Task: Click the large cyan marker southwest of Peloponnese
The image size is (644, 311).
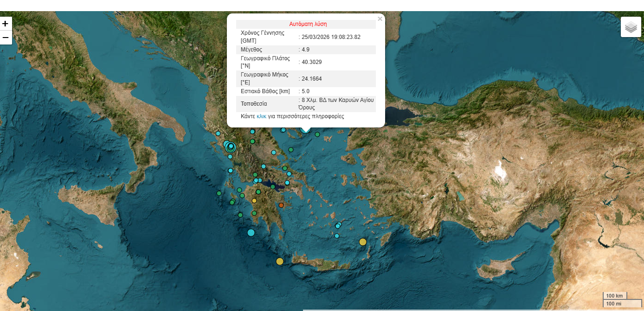Action: tap(251, 233)
